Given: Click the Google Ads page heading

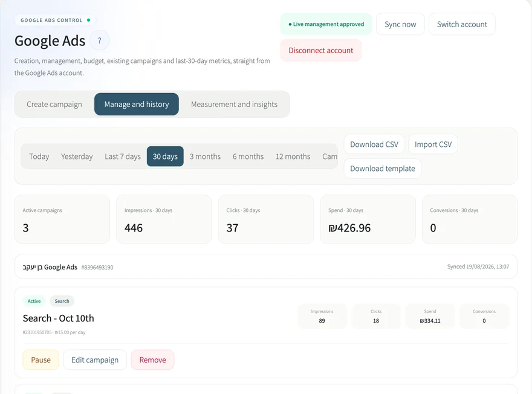Looking at the screenshot, I should [x=50, y=40].
